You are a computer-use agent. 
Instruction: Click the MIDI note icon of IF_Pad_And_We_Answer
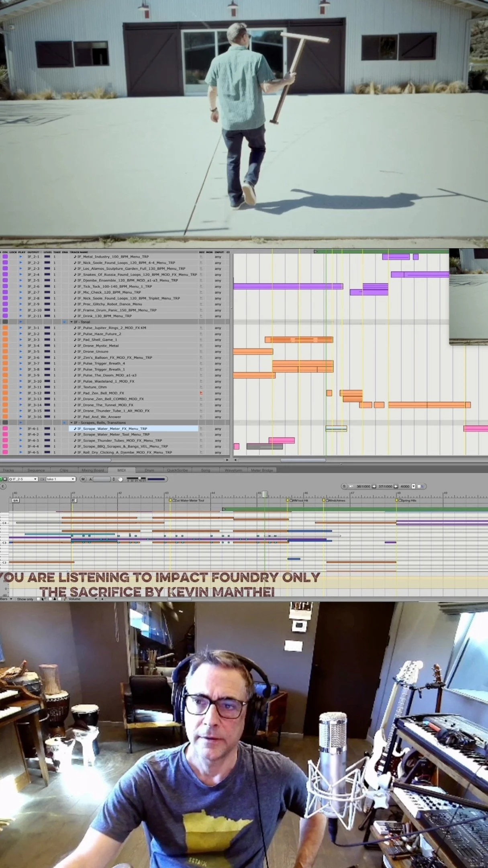pos(75,417)
